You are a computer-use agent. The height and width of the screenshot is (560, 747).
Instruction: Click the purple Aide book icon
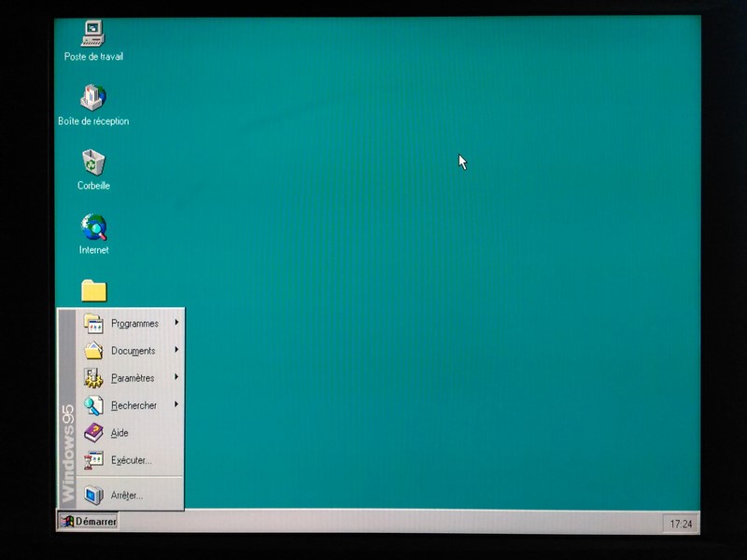[x=93, y=433]
